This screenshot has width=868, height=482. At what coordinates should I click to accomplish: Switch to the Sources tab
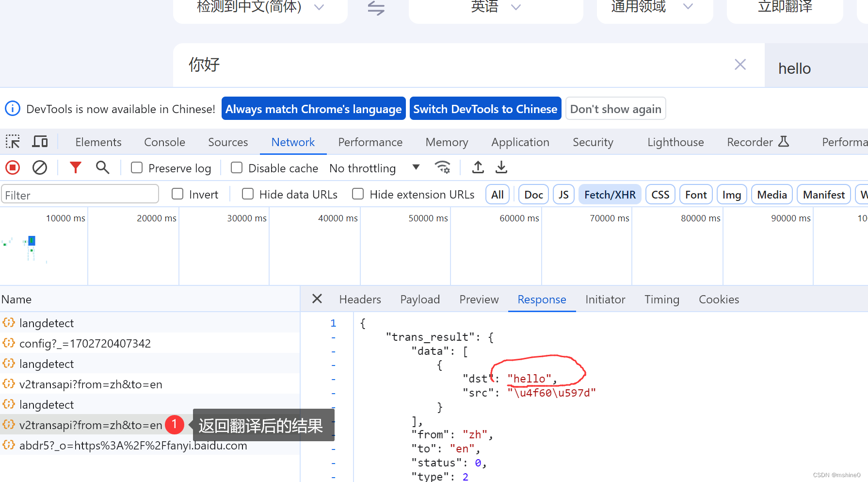coord(228,142)
